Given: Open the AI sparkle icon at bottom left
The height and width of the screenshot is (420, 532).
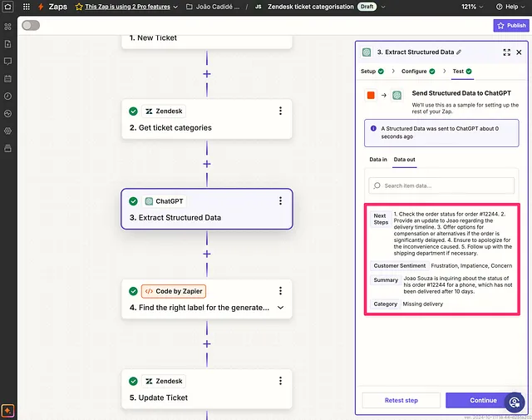Looking at the screenshot, I should click(7, 411).
